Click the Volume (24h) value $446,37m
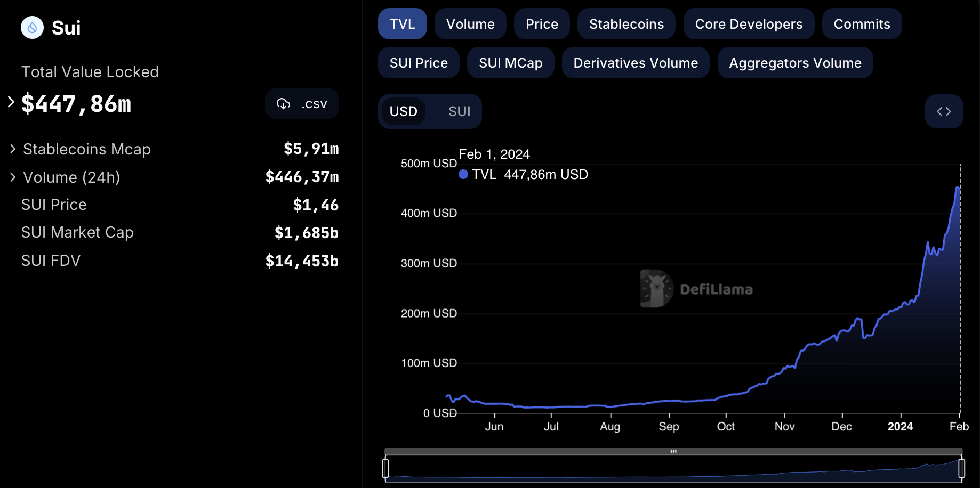This screenshot has width=980, height=488. point(302,177)
